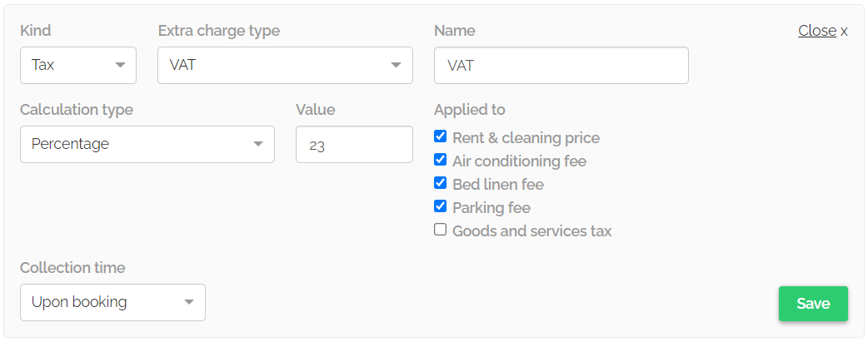Open the Kind dropdown
Screen dimensions: 868x342
[77, 65]
